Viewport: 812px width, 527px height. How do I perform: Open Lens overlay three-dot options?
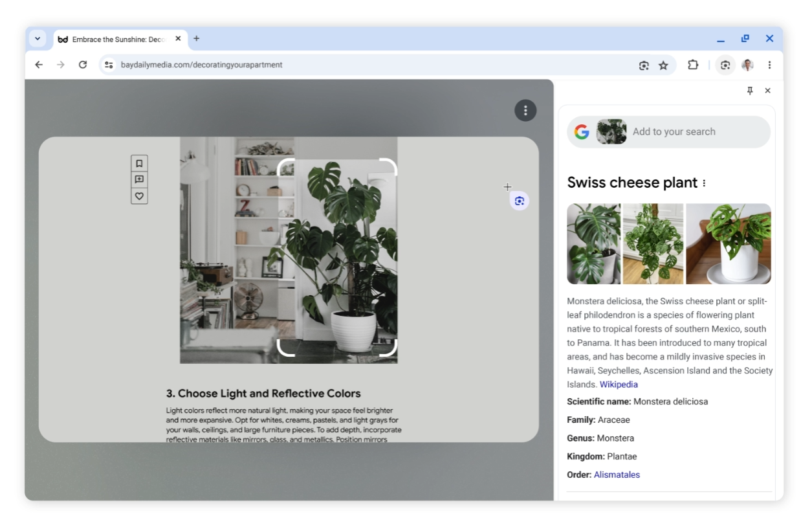point(525,111)
